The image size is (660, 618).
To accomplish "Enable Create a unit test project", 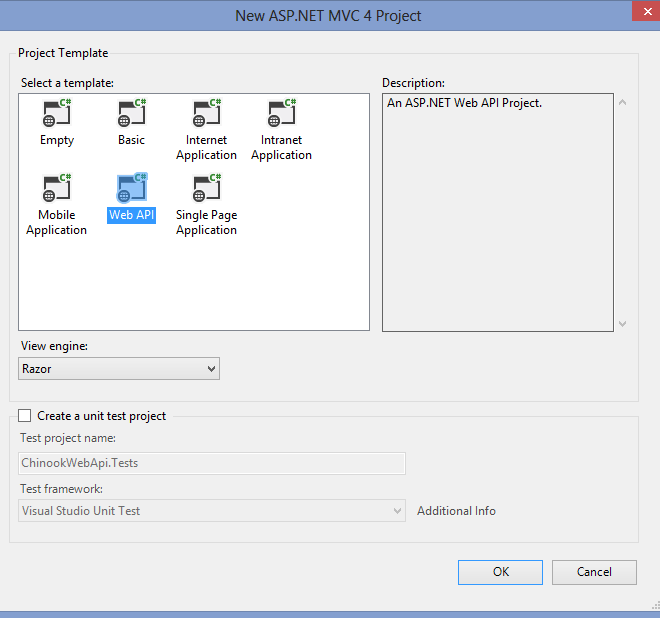I will pos(24,416).
